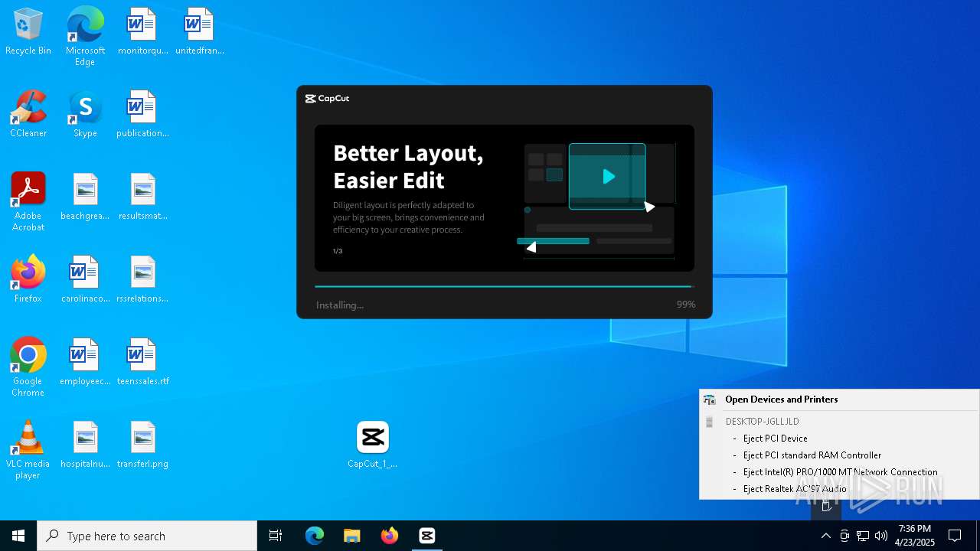Click the installer progress bar
Image resolution: width=980 pixels, height=551 pixels.
504,287
